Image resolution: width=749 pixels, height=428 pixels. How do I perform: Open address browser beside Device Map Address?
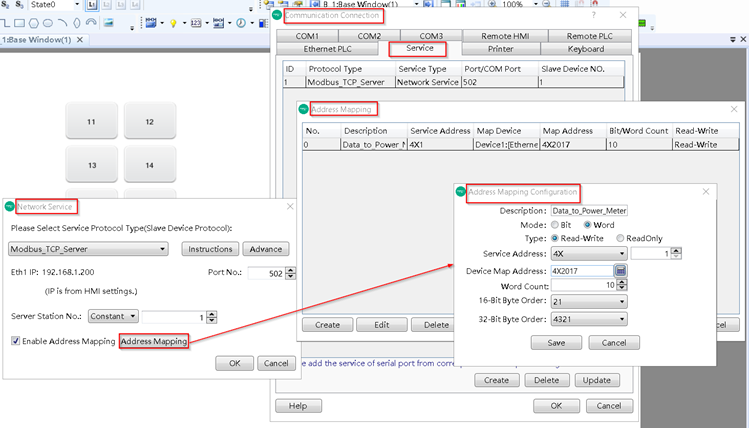point(620,271)
